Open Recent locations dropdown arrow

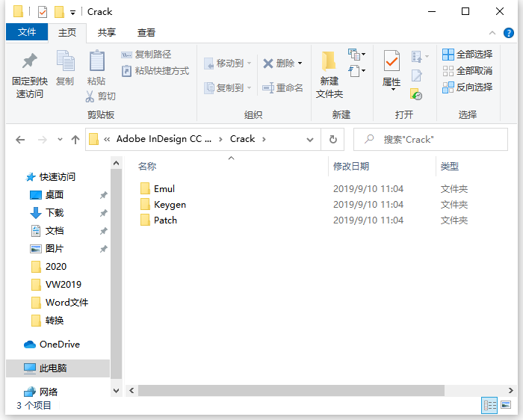coord(60,140)
